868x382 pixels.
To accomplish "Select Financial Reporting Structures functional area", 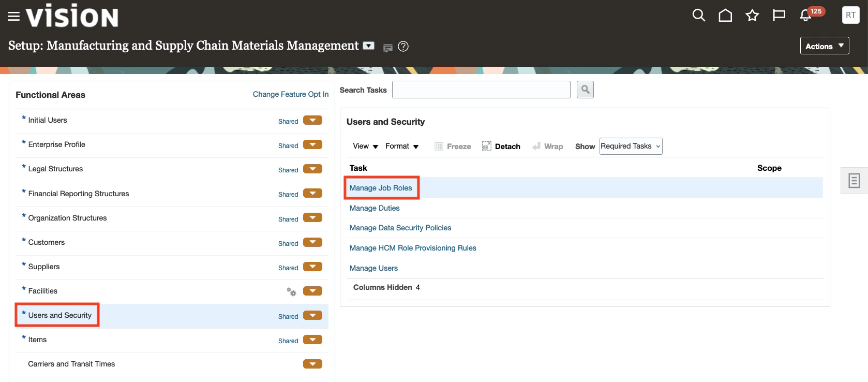I will point(79,194).
